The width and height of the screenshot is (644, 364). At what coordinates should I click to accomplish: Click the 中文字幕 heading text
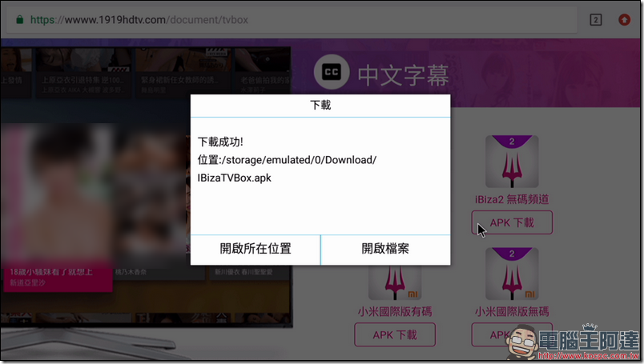tap(403, 74)
